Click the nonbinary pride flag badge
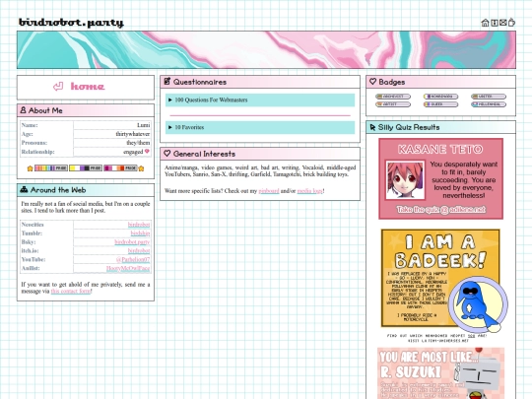This screenshot has height=399, width=532. click(x=86, y=167)
